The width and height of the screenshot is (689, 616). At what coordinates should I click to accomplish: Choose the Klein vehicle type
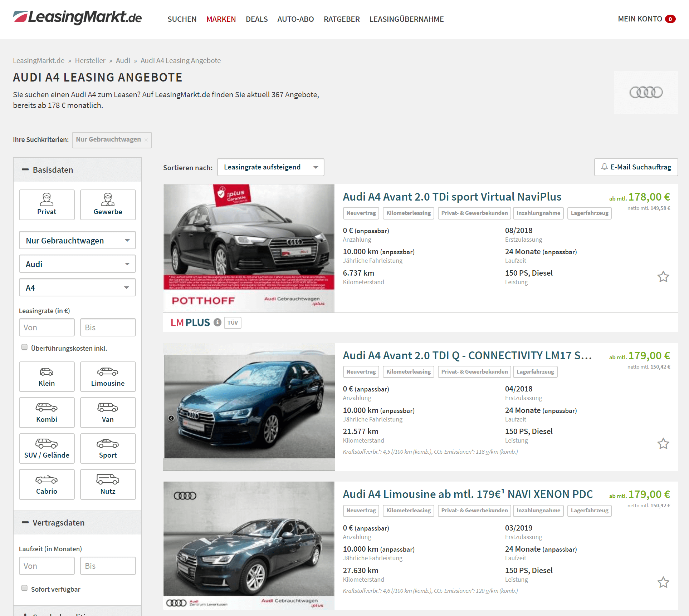(47, 376)
